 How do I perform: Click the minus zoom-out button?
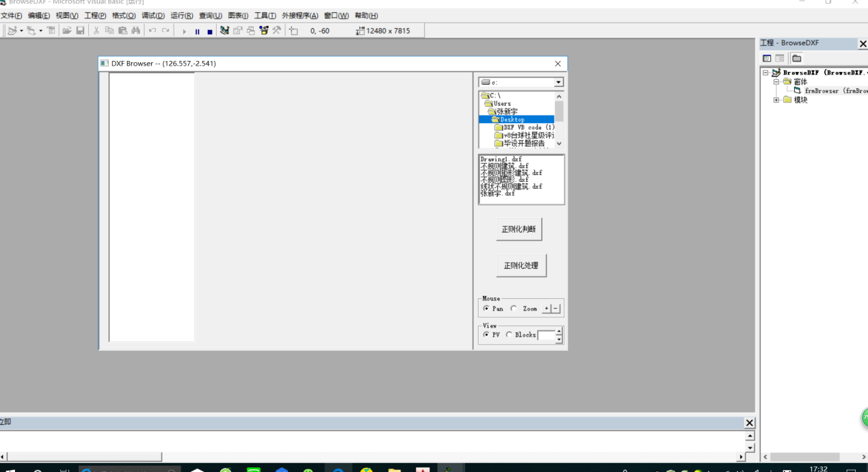pyautogui.click(x=555, y=309)
